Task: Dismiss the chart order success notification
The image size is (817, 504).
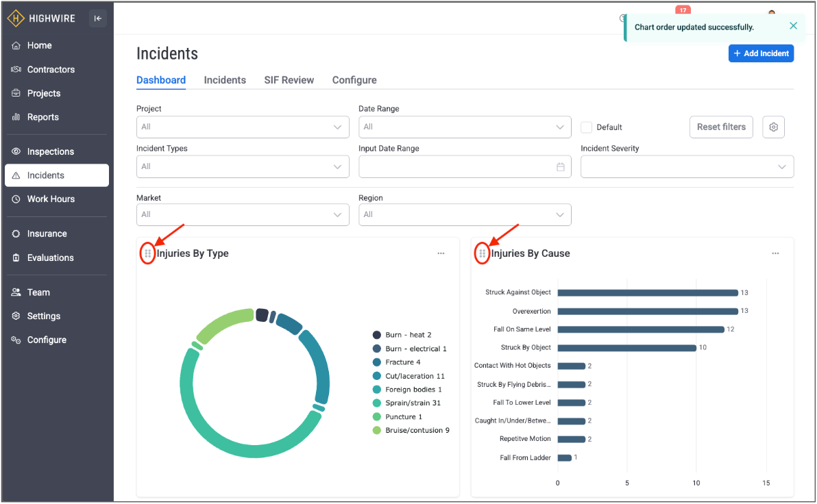Action: [x=793, y=26]
